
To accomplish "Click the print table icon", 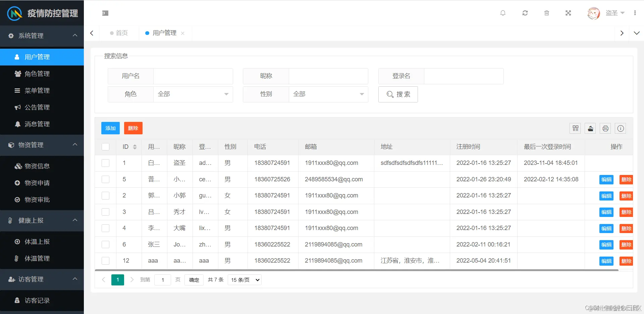I will (605, 128).
